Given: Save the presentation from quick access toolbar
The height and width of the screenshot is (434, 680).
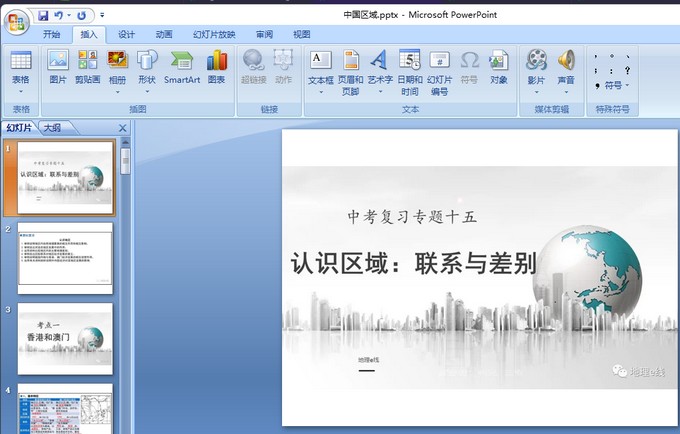Looking at the screenshot, I should tap(43, 16).
